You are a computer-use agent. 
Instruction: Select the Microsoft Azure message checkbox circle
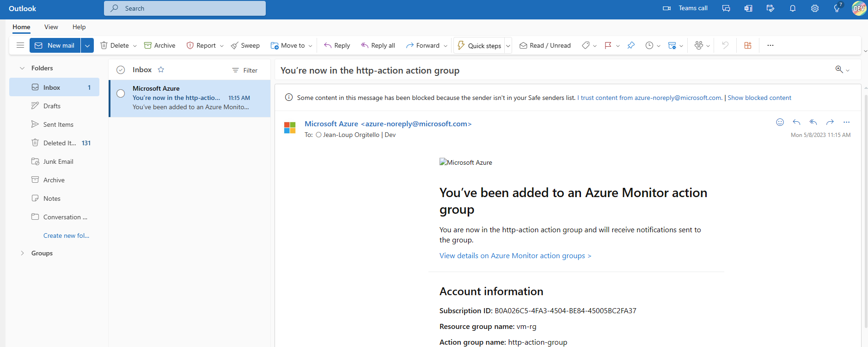click(121, 93)
